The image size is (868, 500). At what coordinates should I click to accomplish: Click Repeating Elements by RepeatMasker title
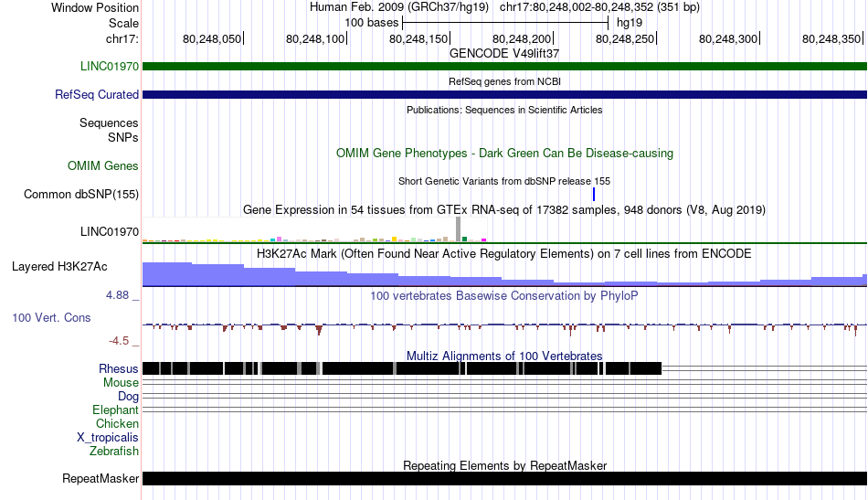pyautogui.click(x=504, y=465)
